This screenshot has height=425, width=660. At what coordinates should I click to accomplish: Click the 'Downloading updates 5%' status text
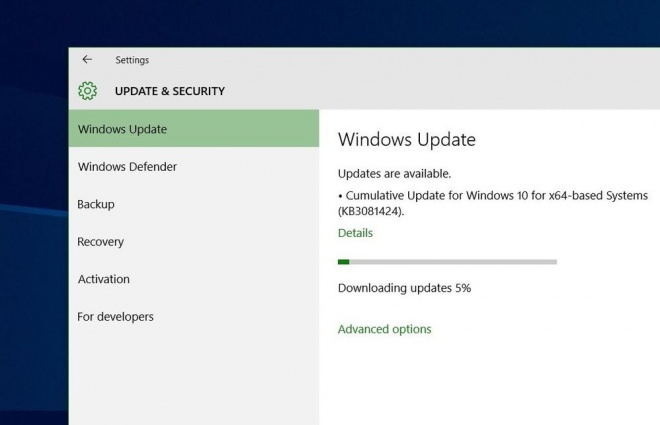[x=405, y=288]
